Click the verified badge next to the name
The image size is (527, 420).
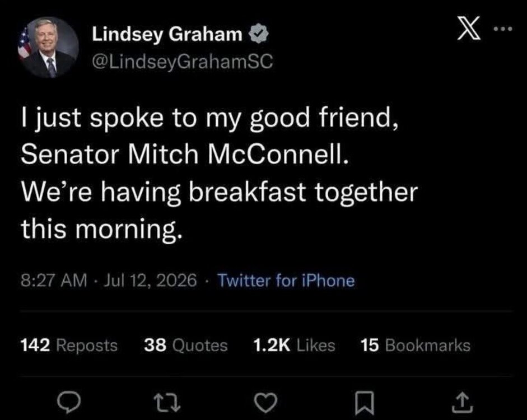click(x=258, y=34)
